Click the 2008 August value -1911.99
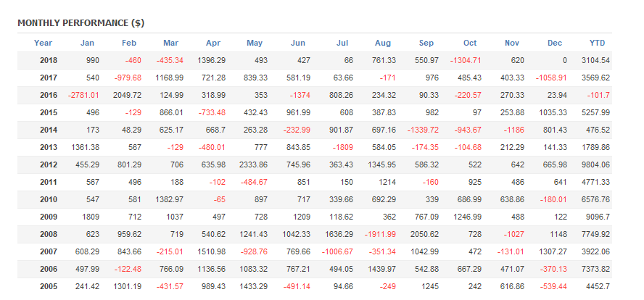Image resolution: width=644 pixels, height=300 pixels. click(380, 234)
